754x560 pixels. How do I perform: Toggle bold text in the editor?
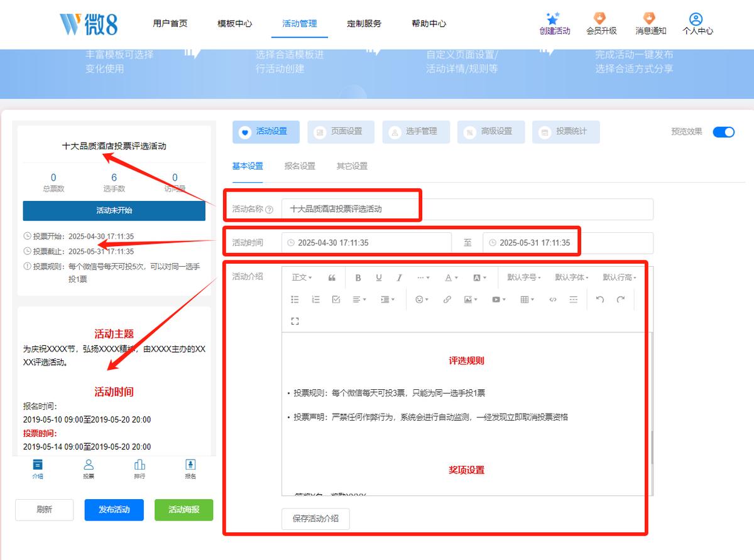point(358,277)
